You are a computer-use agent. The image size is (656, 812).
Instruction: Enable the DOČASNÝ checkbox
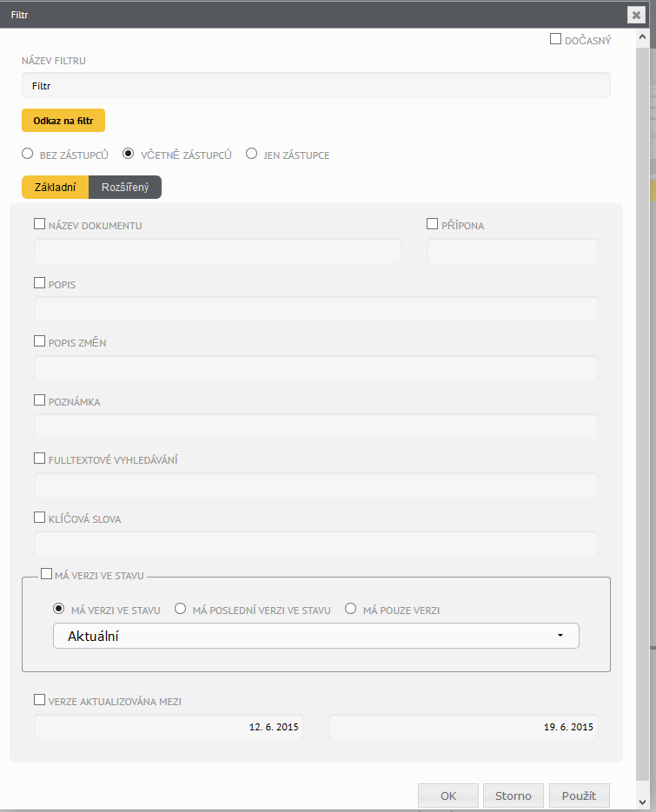coord(555,39)
